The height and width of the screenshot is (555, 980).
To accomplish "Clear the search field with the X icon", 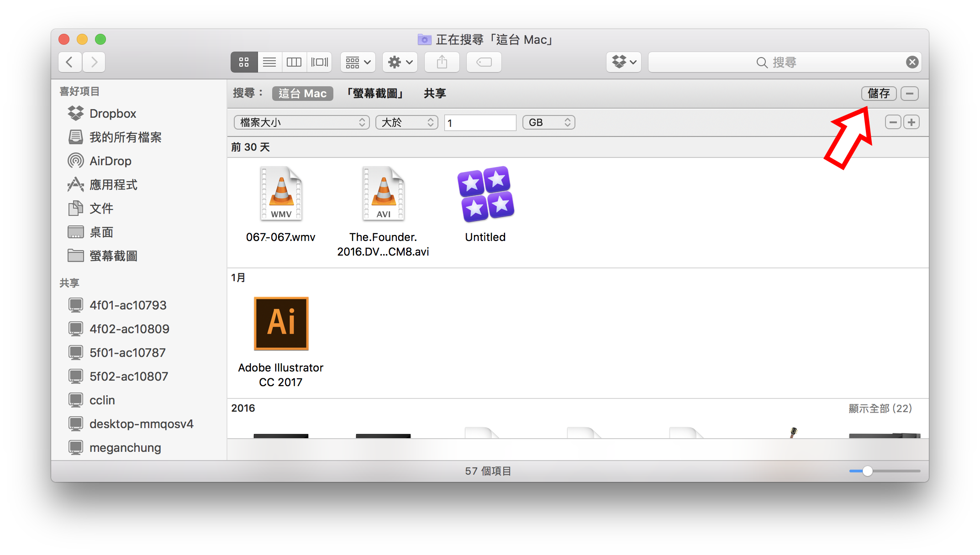I will (912, 62).
